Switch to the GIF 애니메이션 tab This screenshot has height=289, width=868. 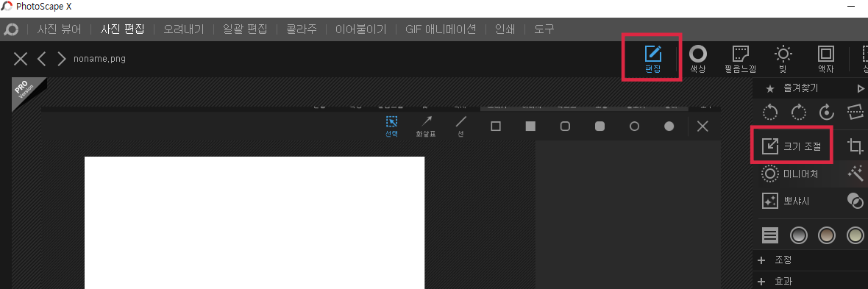coord(441,29)
